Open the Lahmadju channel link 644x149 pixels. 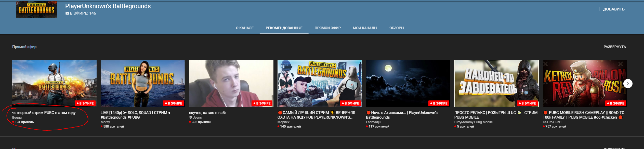tap(373, 122)
